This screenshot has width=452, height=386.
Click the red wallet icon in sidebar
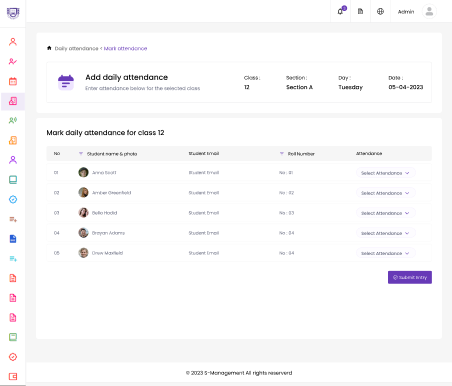(13, 376)
